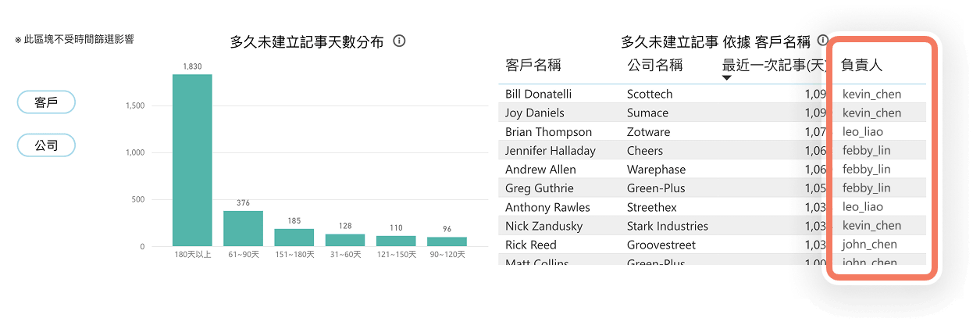Image resolution: width=980 pixels, height=329 pixels.
Task: Sort by 公司名稱 column header
Action: 654,65
